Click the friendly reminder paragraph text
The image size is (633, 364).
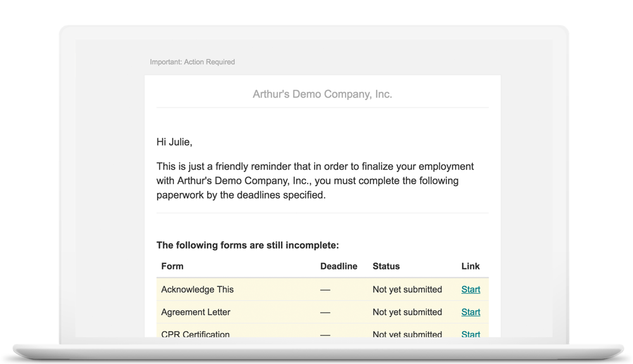[x=315, y=181]
